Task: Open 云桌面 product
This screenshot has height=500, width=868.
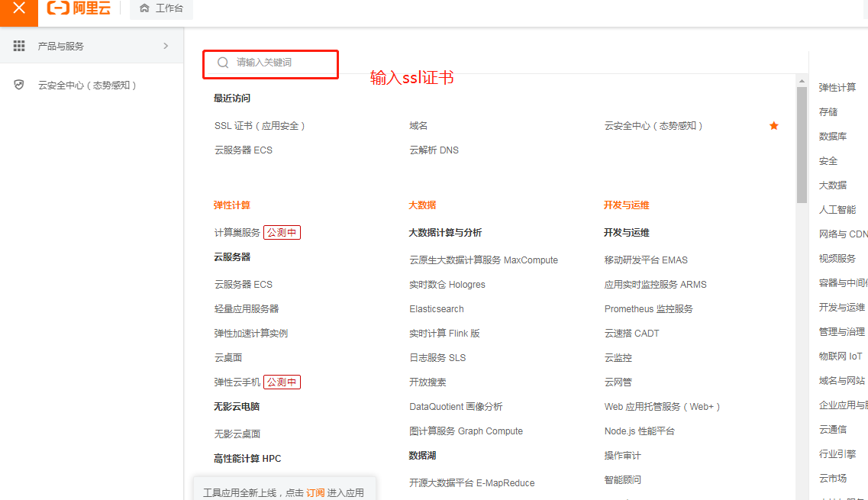Action: (x=228, y=358)
